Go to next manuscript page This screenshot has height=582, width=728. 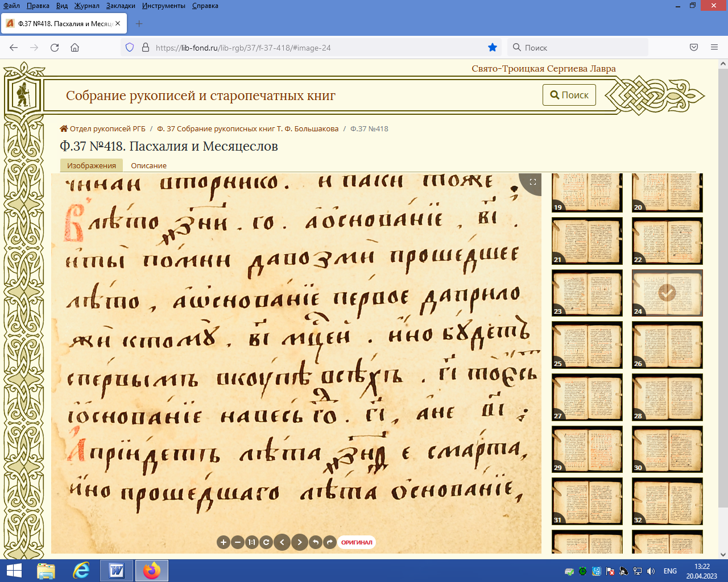click(300, 542)
